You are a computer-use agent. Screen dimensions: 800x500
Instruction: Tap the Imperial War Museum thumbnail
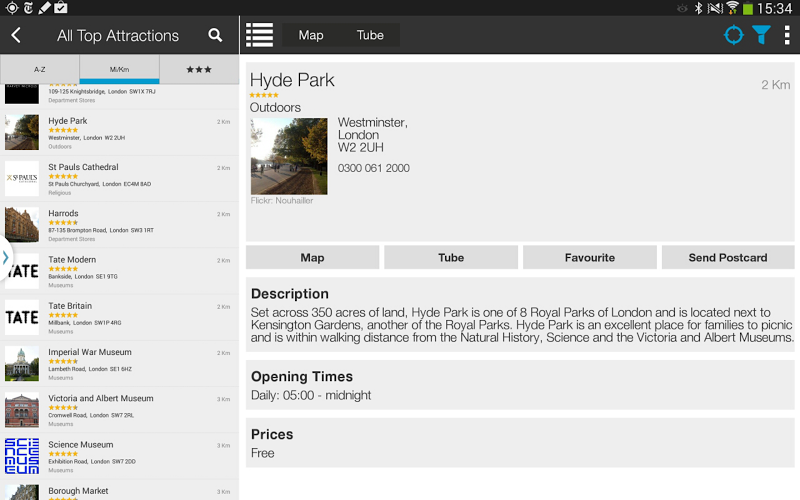point(22,363)
